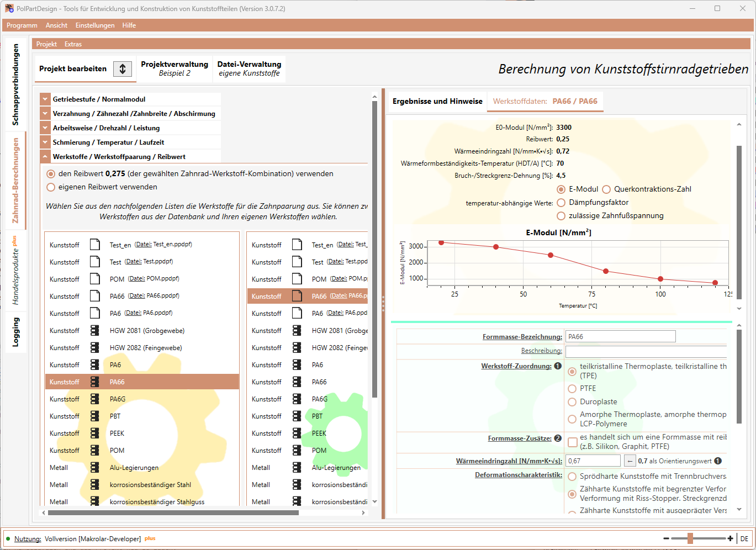The image size is (756, 550).
Task: Select korrosionsbeständiger Stahl in left list
Action: click(142, 484)
